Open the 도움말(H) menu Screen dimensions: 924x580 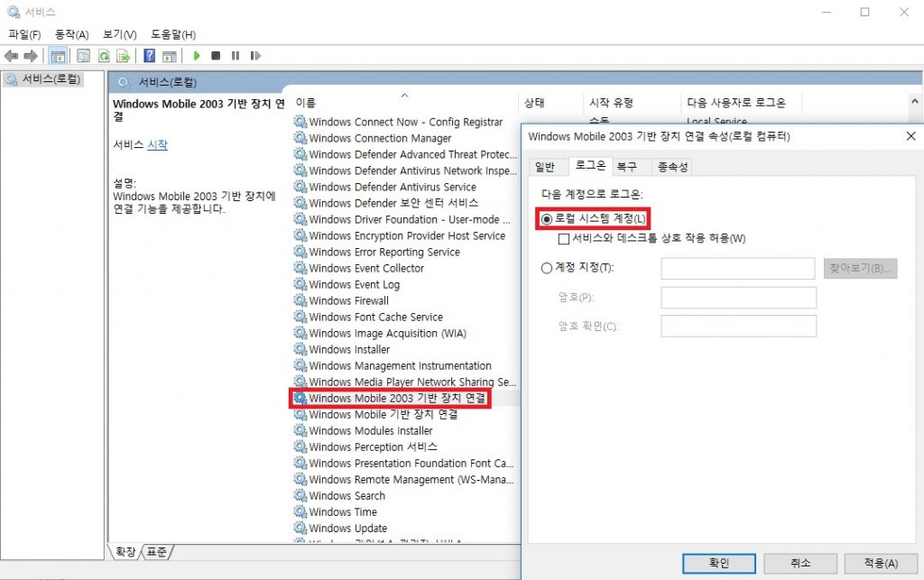click(173, 35)
